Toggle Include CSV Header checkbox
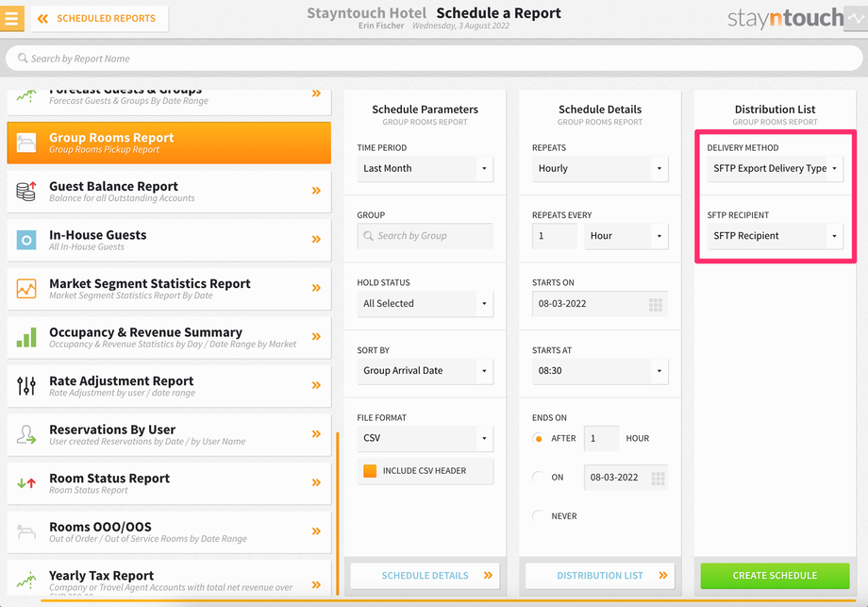Viewport: 868px width, 607px height. [x=370, y=471]
